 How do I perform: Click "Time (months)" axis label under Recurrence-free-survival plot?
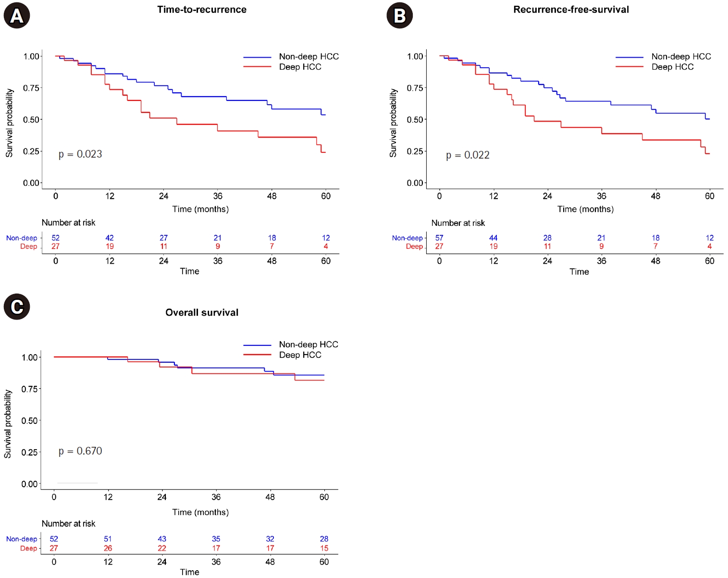click(x=585, y=209)
